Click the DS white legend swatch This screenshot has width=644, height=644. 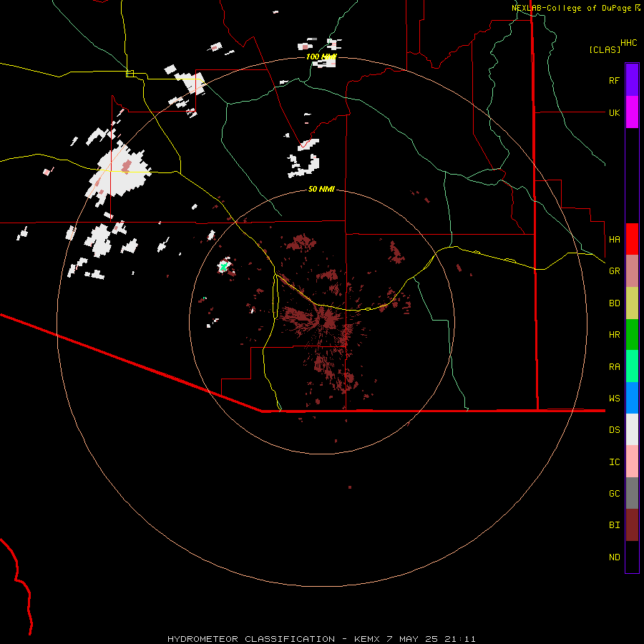pos(632,429)
